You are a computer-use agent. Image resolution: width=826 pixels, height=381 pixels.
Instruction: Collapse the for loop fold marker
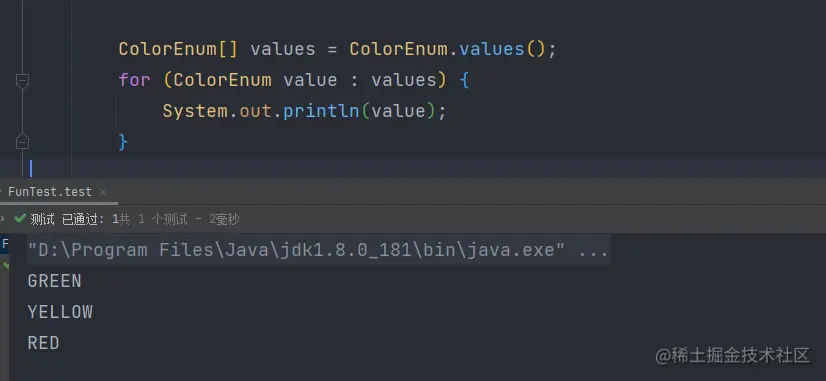(x=22, y=81)
